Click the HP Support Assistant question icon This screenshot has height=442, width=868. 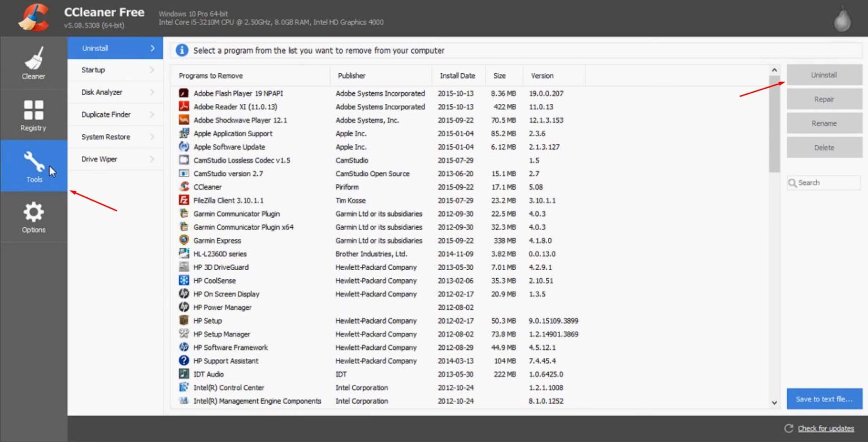pyautogui.click(x=184, y=361)
